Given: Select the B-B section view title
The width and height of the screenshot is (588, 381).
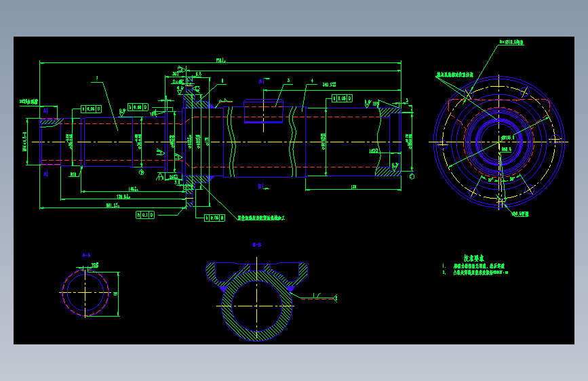Looking at the screenshot, I should click(x=257, y=245).
